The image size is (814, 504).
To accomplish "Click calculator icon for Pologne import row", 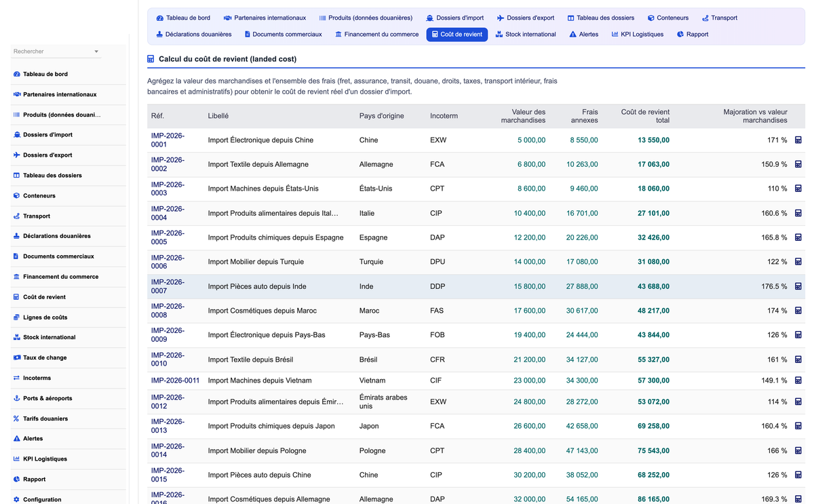I will (x=798, y=450).
